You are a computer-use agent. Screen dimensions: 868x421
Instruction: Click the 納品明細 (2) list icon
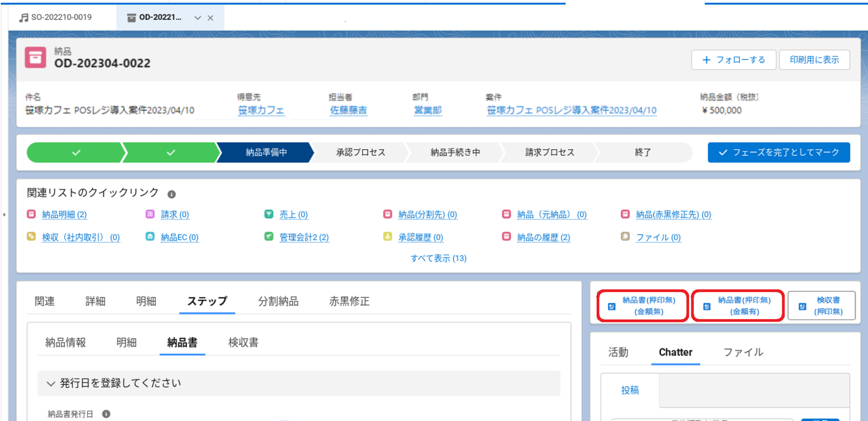(31, 214)
